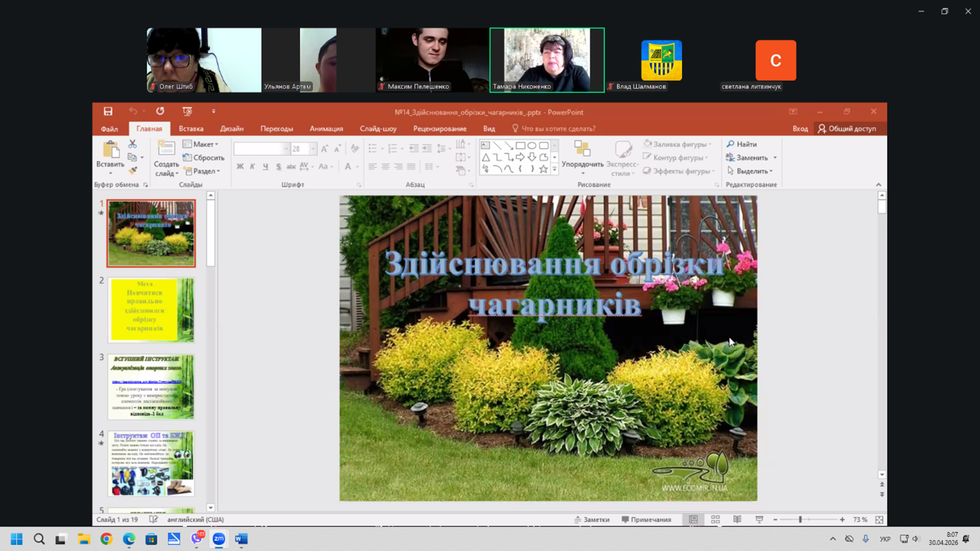Expand the Выделить selection dropdown
980x551 pixels.
(751, 172)
